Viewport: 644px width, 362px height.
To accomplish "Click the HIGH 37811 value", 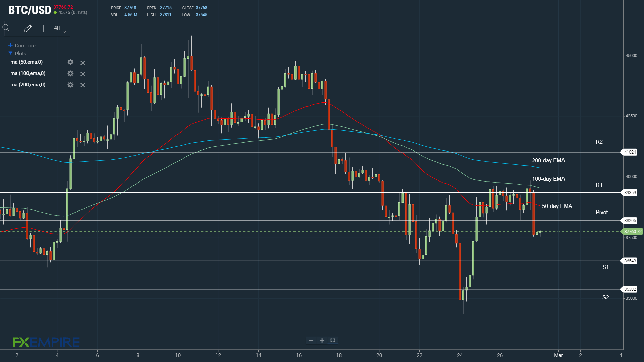I will click(x=166, y=15).
